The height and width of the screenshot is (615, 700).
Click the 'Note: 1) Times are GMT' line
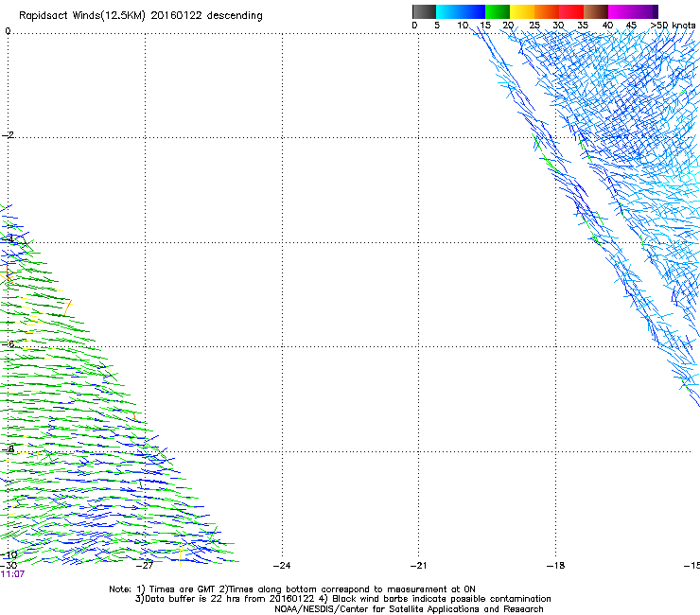[292, 589]
